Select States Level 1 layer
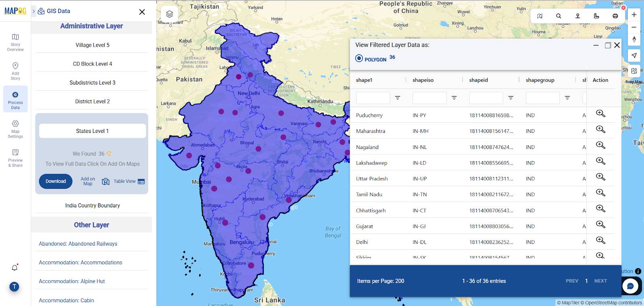The image size is (644, 306). [x=92, y=131]
